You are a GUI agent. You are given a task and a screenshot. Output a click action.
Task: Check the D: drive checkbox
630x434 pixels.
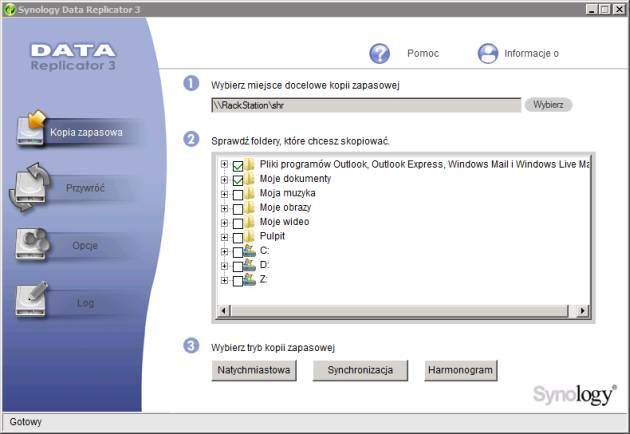click(x=238, y=266)
